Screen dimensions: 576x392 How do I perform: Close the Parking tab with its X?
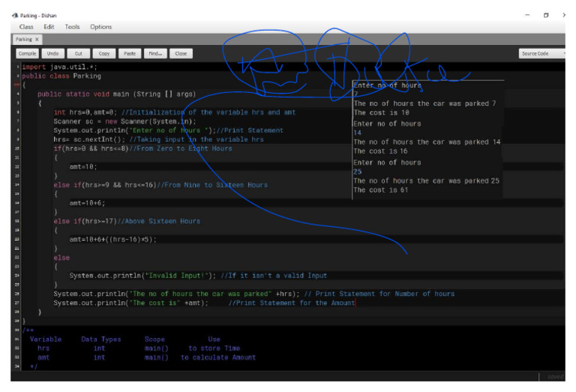pyautogui.click(x=37, y=39)
